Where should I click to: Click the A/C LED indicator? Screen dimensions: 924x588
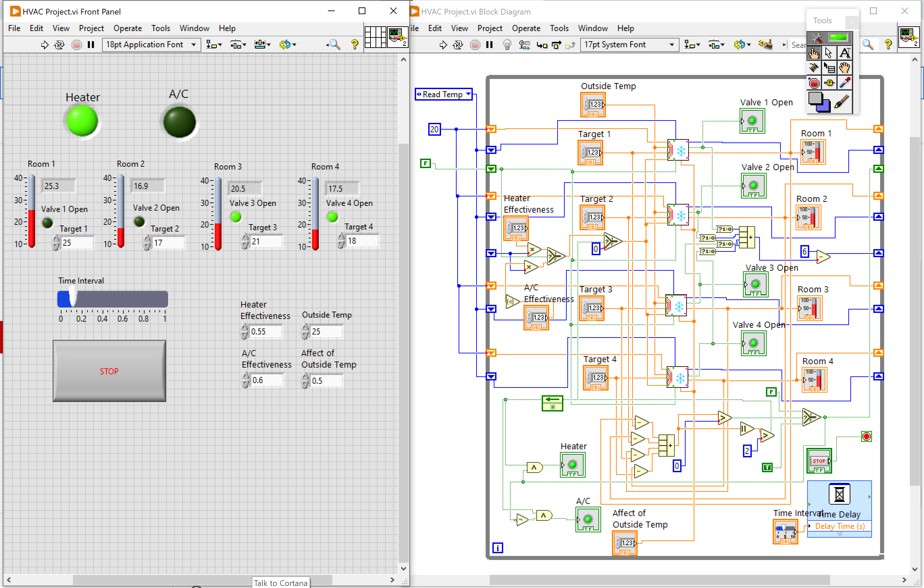tap(179, 122)
